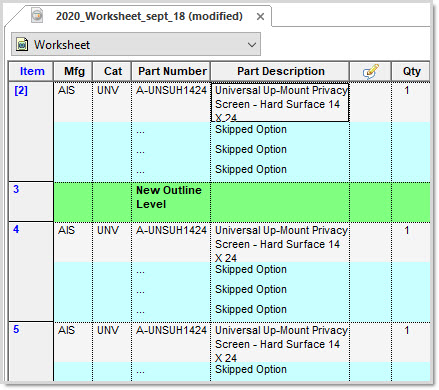Click the selected Part Description cell in item [2]
Image resolution: width=439 pixels, height=390 pixels.
[280, 102]
